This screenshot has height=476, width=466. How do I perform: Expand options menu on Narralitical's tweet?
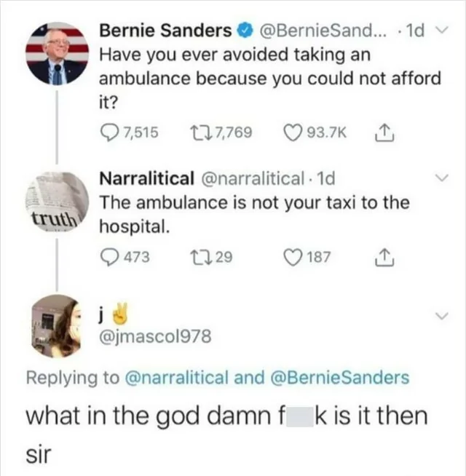coord(440,179)
